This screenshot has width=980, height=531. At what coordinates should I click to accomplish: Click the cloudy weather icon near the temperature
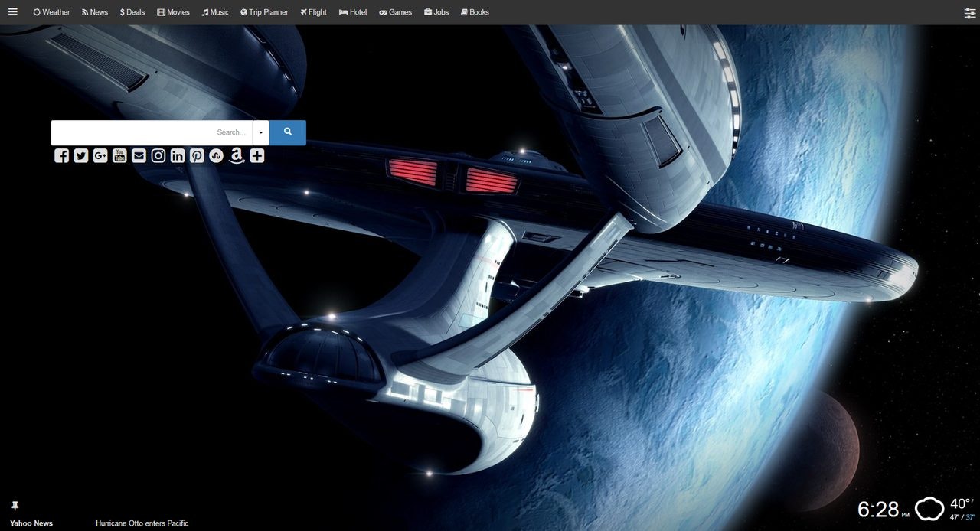[929, 507]
